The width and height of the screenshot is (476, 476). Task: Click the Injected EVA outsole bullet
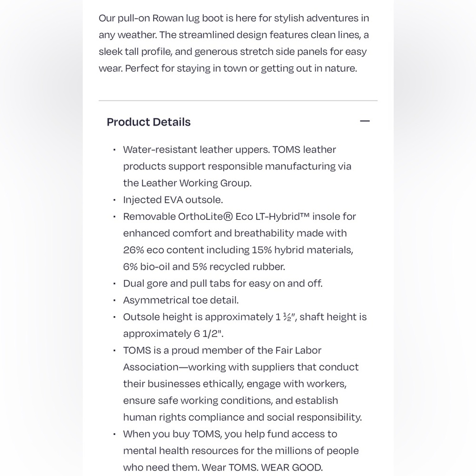point(173,199)
